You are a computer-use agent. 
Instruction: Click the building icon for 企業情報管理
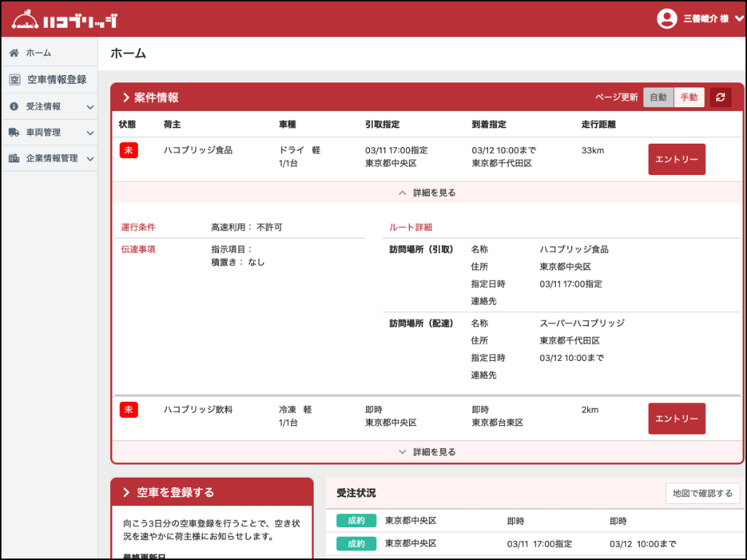(x=13, y=158)
